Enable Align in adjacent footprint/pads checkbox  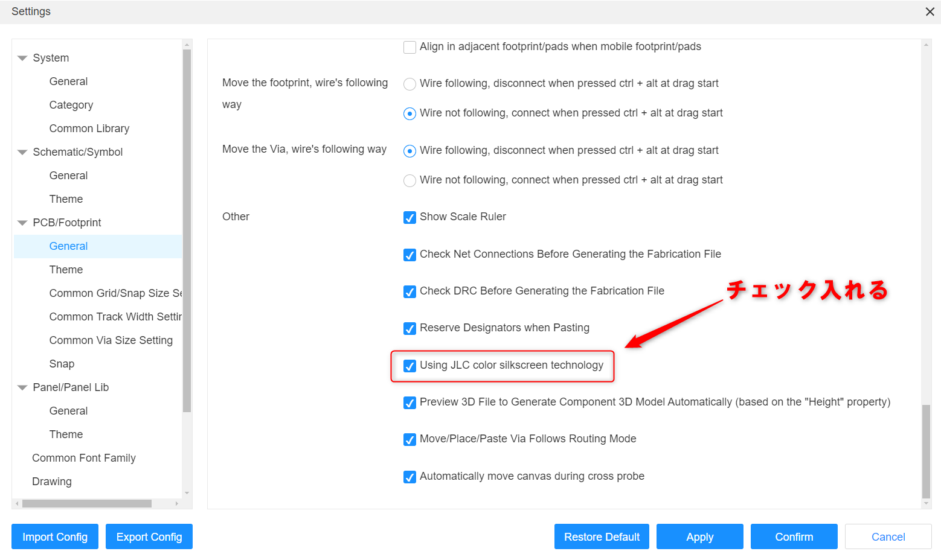[x=409, y=47]
